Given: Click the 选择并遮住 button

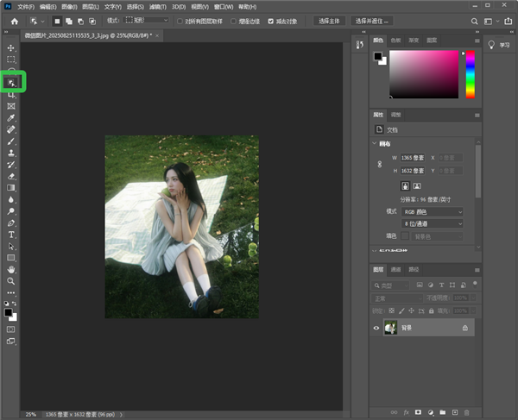Looking at the screenshot, I should pos(372,20).
